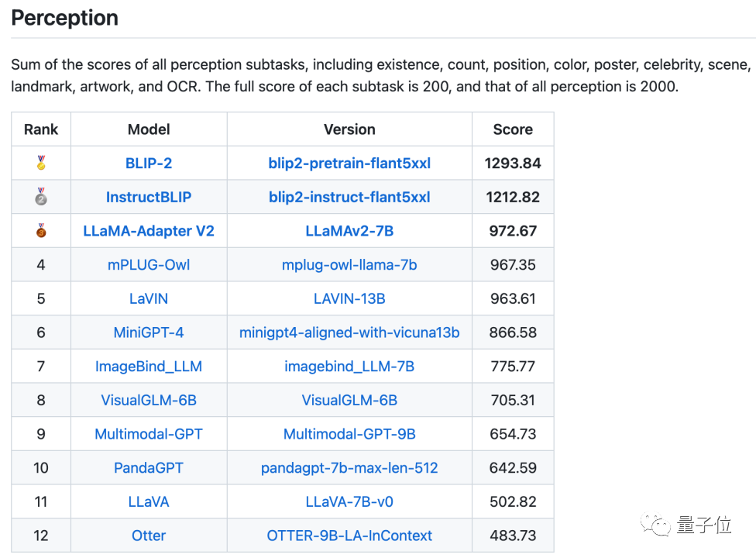Click the Score column header

(513, 129)
